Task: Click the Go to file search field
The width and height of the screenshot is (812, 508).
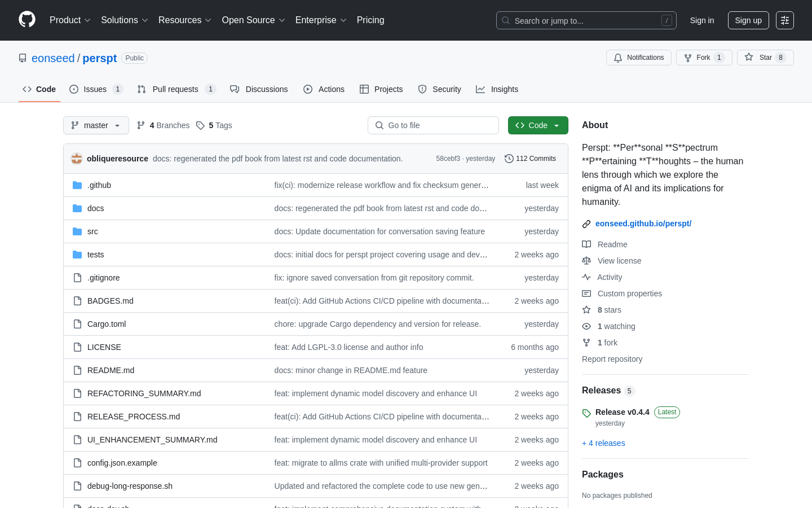Action: tap(433, 125)
